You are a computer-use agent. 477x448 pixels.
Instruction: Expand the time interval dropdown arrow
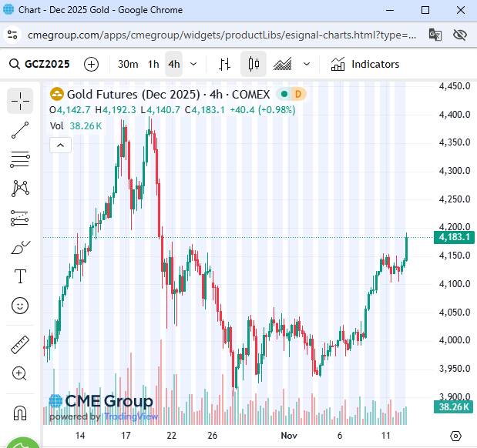(x=193, y=64)
